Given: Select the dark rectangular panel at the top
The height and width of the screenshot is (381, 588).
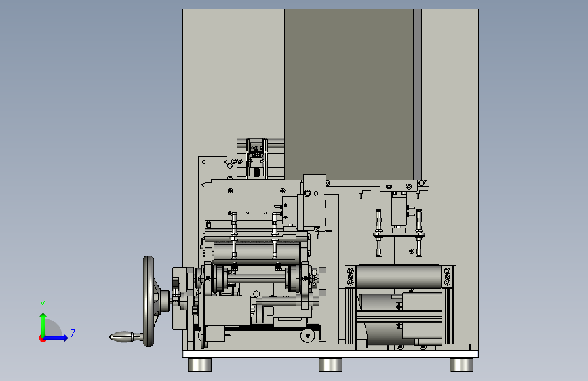Looking at the screenshot, I should tap(349, 94).
